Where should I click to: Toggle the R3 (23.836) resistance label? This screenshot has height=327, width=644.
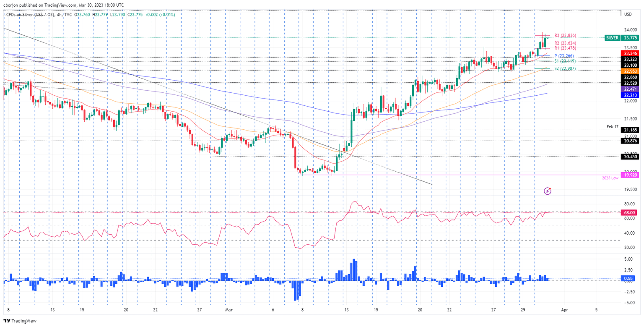click(565, 36)
